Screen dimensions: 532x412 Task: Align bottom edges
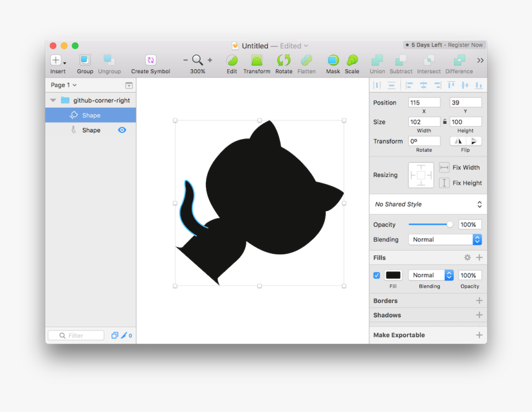(479, 85)
